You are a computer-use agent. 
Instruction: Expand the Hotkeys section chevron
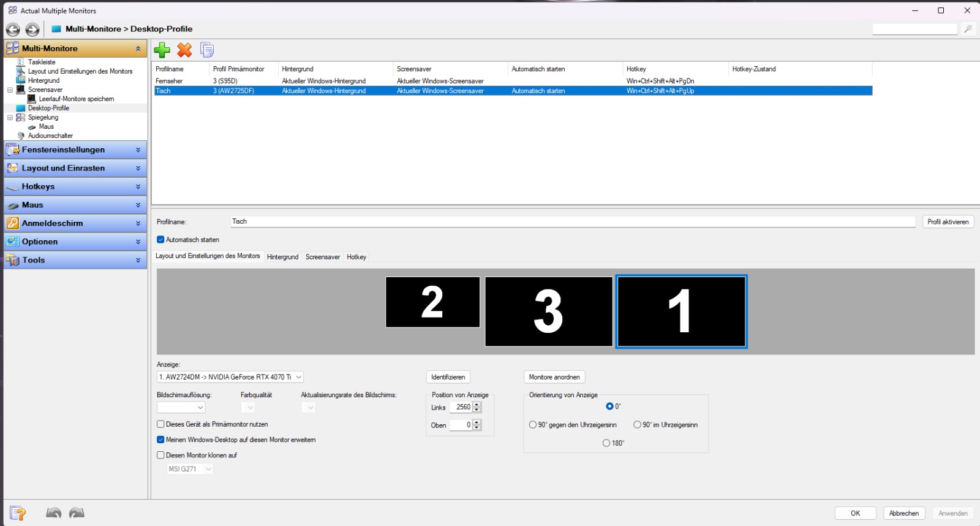[x=138, y=186]
